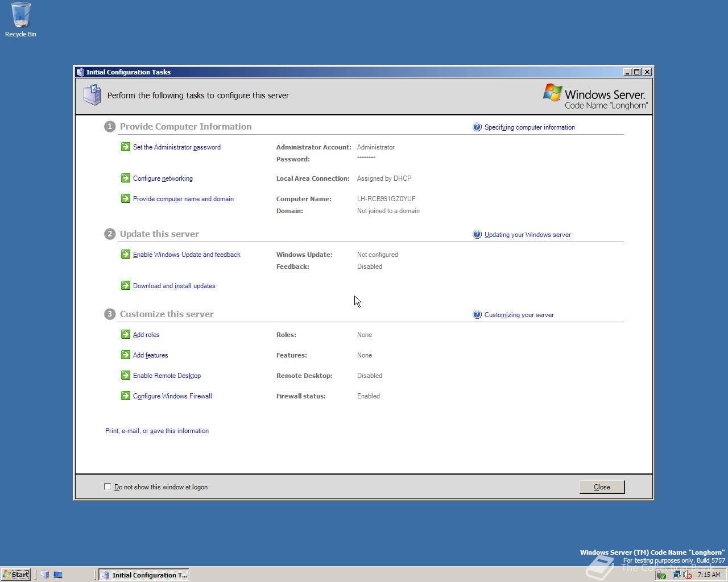Viewport: 728px width, 582px height.
Task: Click green arrow beside Provide computer name and domain
Action: [x=126, y=198]
